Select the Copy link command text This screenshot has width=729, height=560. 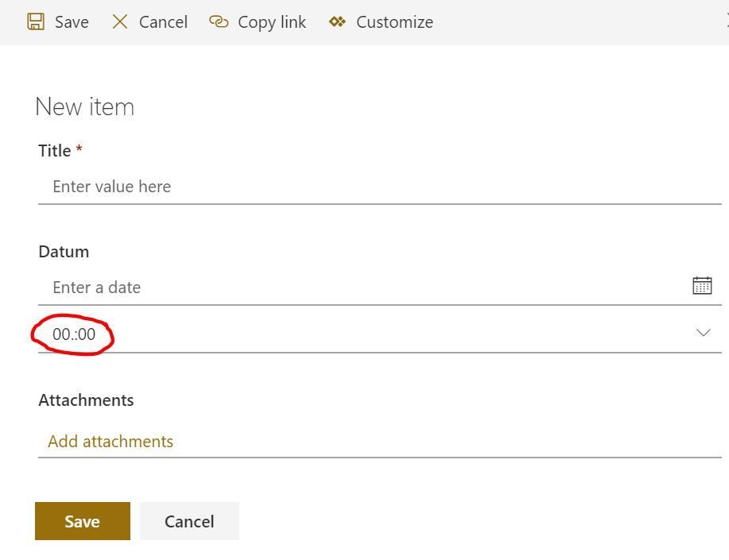pos(272,22)
